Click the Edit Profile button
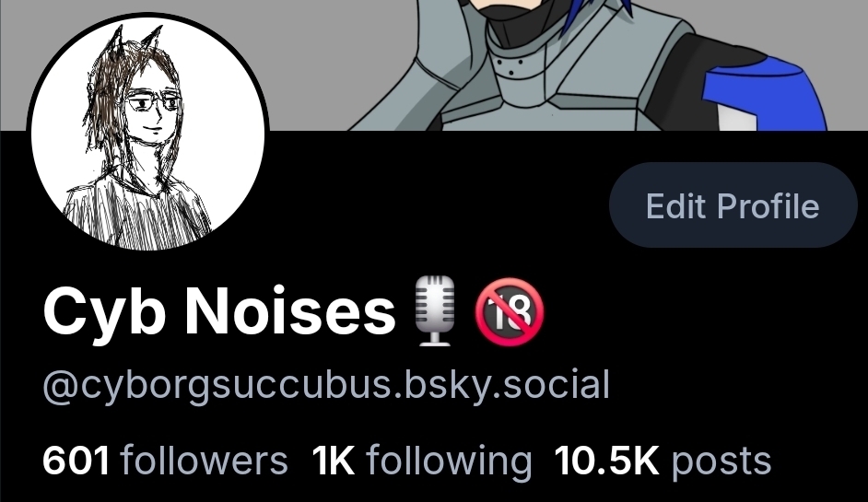Image resolution: width=868 pixels, height=502 pixels. [x=733, y=205]
